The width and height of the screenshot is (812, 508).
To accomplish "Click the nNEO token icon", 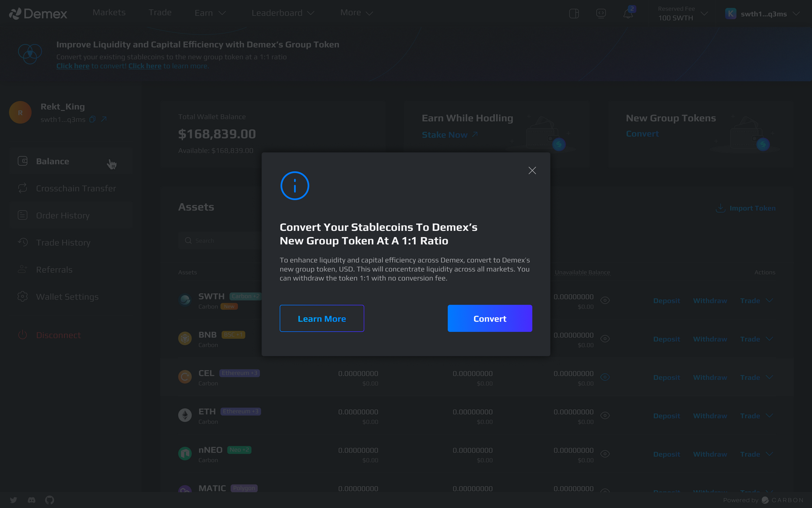I will (185, 454).
